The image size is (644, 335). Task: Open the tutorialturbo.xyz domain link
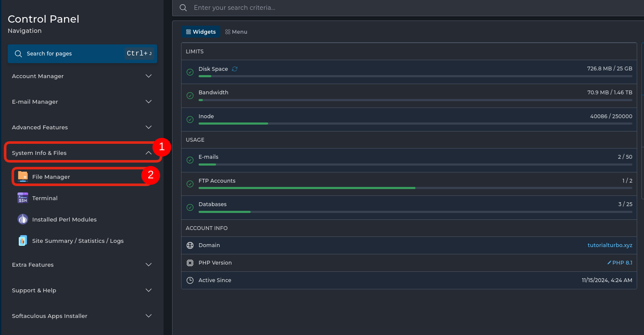(x=610, y=245)
